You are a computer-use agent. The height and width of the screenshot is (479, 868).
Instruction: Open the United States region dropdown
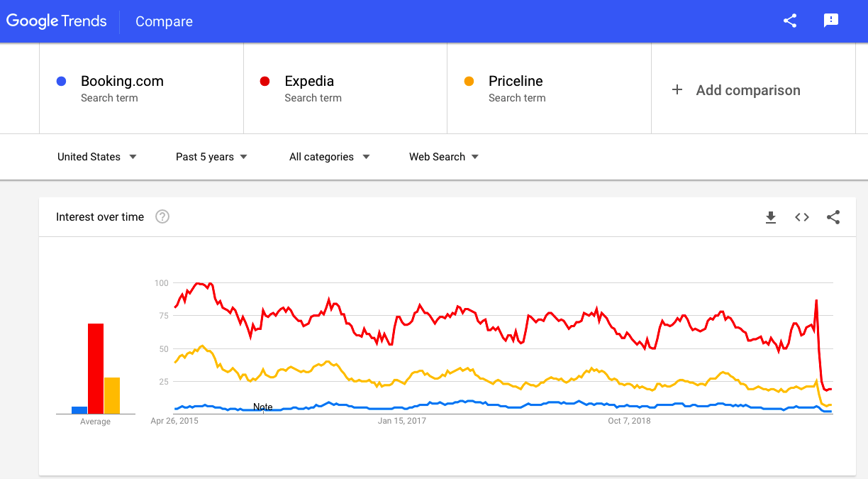pos(97,157)
